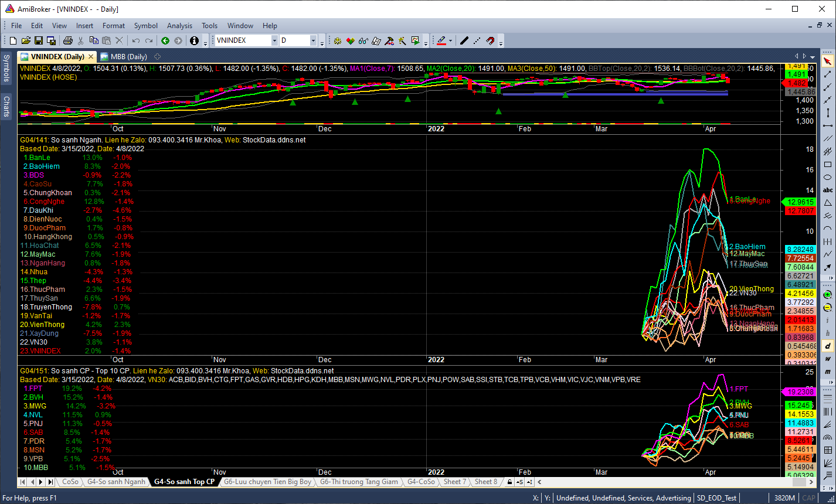Switch to monthly interval 'm' button
836x504 pixels.
click(x=827, y=371)
